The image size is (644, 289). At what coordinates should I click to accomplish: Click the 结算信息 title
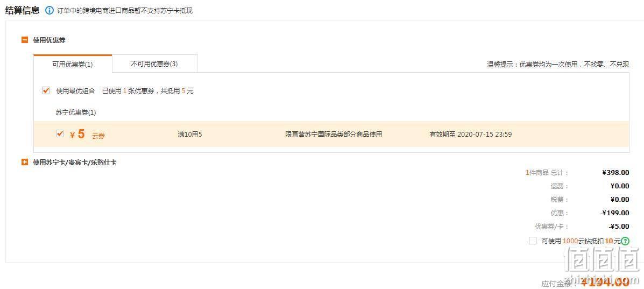[x=22, y=10]
